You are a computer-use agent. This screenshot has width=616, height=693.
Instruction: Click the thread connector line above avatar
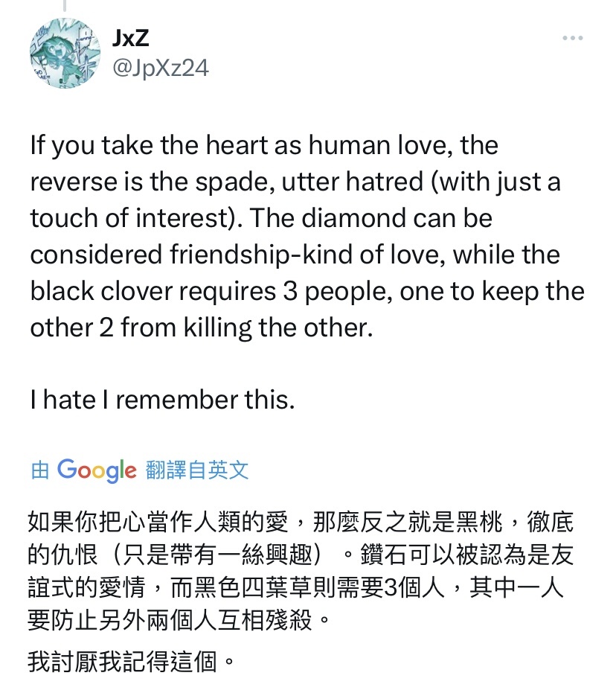coord(65,5)
